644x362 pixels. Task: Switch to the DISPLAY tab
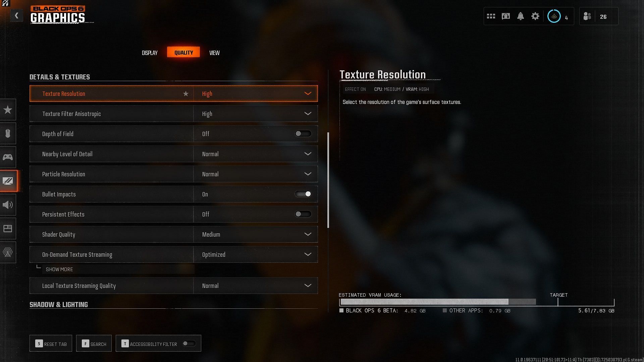point(149,52)
